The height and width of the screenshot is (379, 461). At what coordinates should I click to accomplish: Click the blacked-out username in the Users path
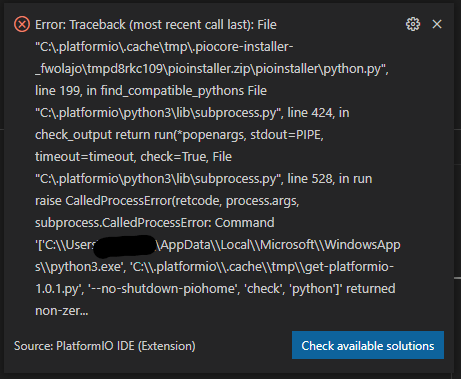tap(125, 246)
